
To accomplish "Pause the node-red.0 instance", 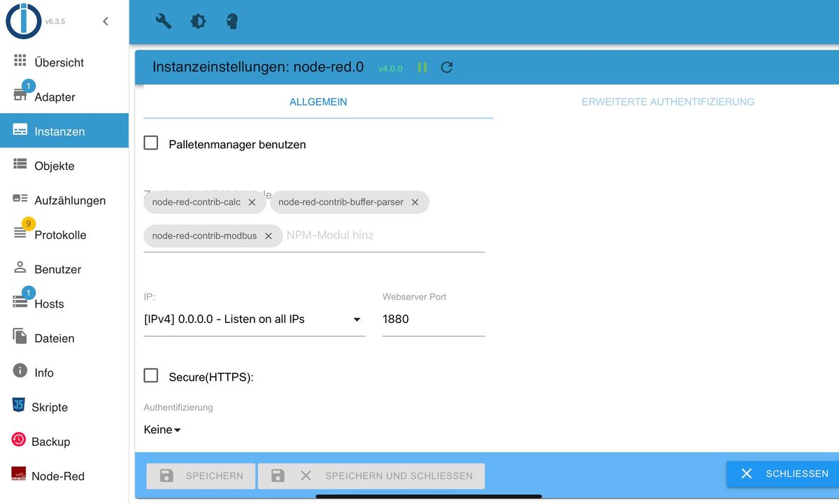I will point(422,67).
